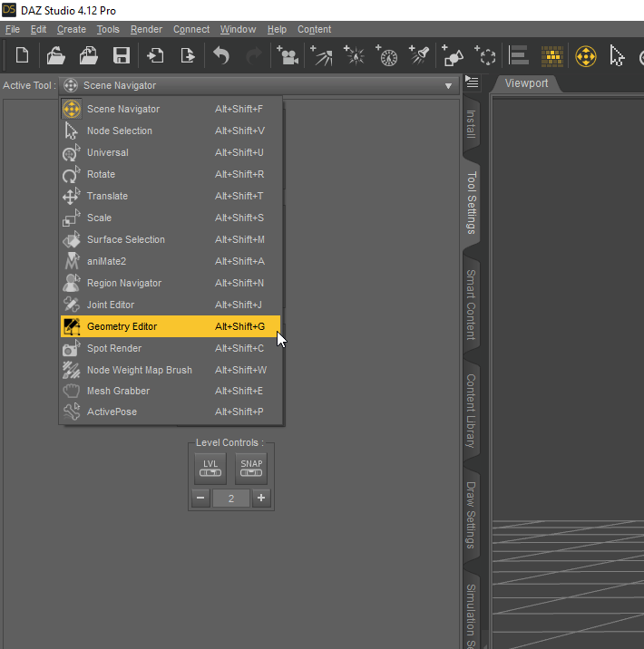Image resolution: width=644 pixels, height=649 pixels.
Task: Create a new camera via toolbar icon
Action: pos(288,55)
